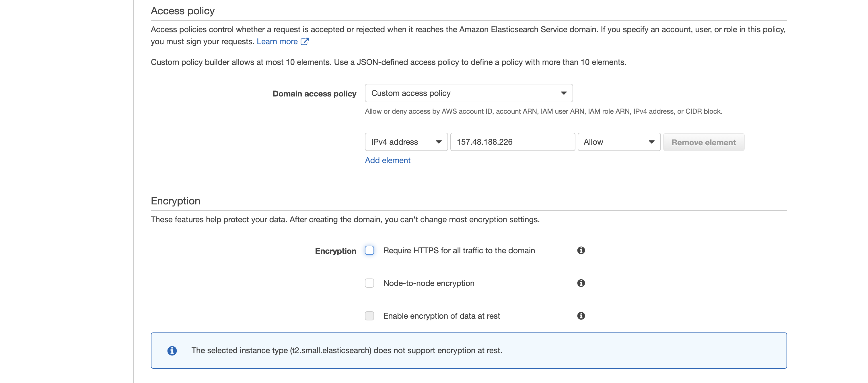This screenshot has width=868, height=383.
Task: Click the IP address input field
Action: coord(512,142)
